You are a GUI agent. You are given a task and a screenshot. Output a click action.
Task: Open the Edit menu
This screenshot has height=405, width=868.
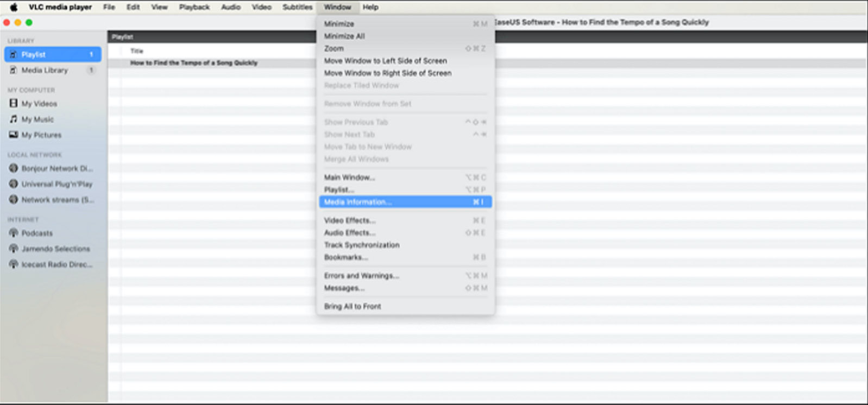(133, 7)
